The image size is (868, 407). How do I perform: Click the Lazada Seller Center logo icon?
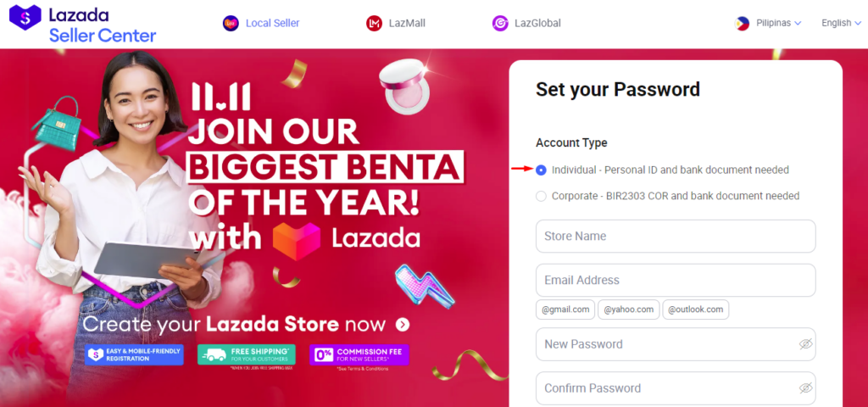[x=25, y=18]
